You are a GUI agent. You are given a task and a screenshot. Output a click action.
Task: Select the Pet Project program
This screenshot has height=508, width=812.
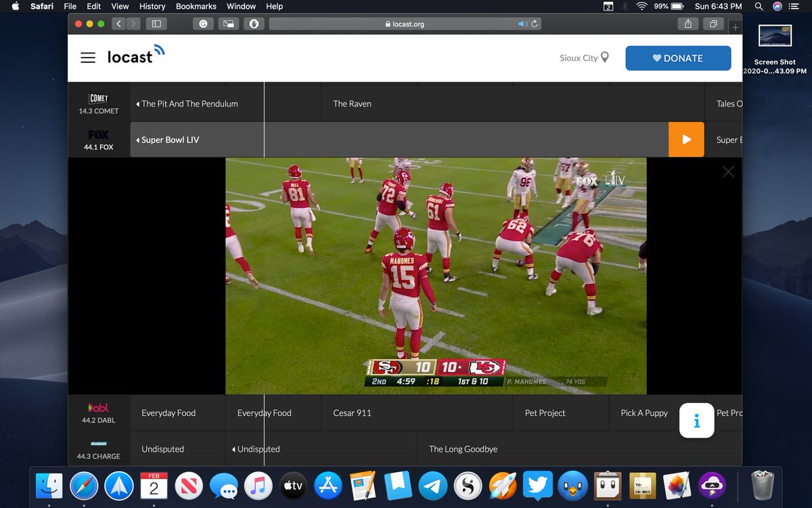tap(561, 412)
